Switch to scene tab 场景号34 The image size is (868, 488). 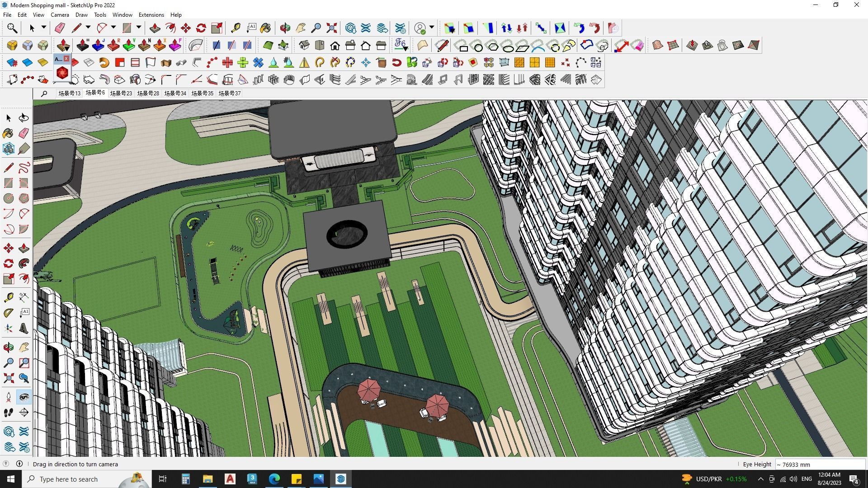[x=175, y=93]
